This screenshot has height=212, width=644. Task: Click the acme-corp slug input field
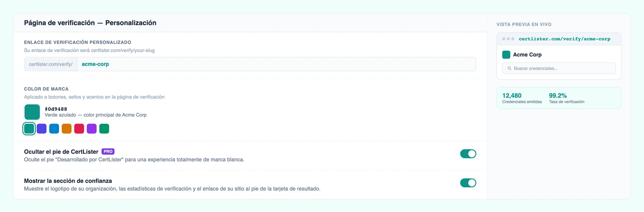pyautogui.click(x=276, y=64)
